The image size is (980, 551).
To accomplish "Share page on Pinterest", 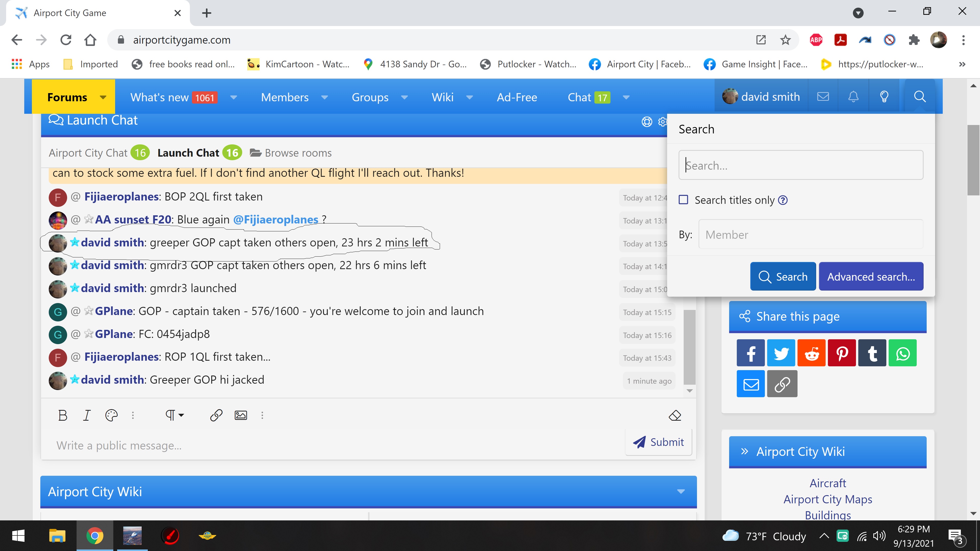I will [x=842, y=353].
